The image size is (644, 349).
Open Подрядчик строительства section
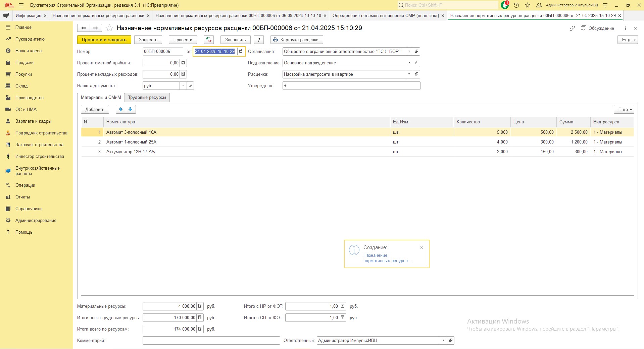pos(41,133)
